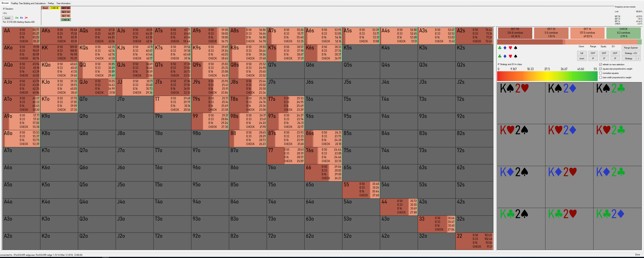
Task: Expand the BET 33 tree node
Action: [x=66, y=12]
